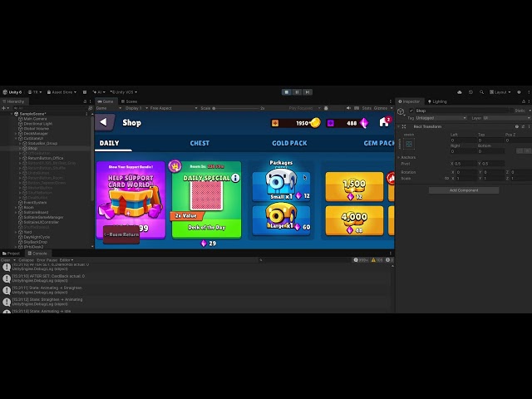Click the bug icon in the Game toolbar
The image size is (532, 399).
326,108
